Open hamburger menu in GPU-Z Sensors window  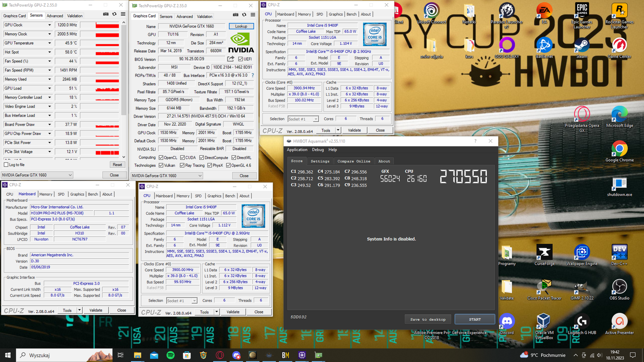coord(123,14)
